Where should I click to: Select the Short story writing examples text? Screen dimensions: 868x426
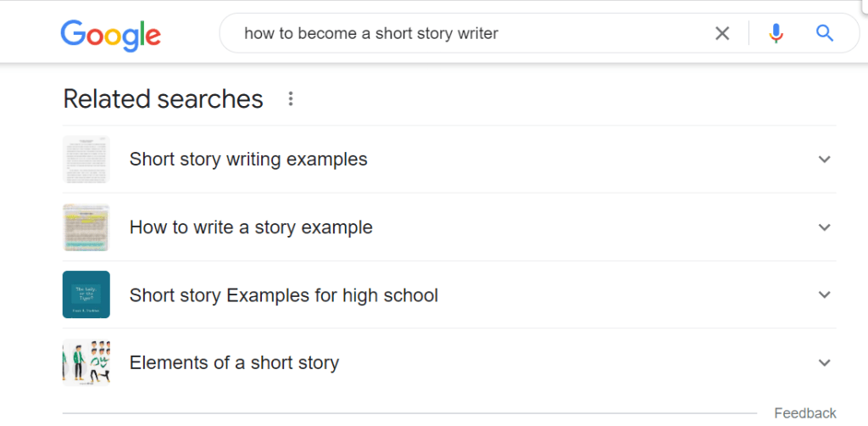coord(248,160)
